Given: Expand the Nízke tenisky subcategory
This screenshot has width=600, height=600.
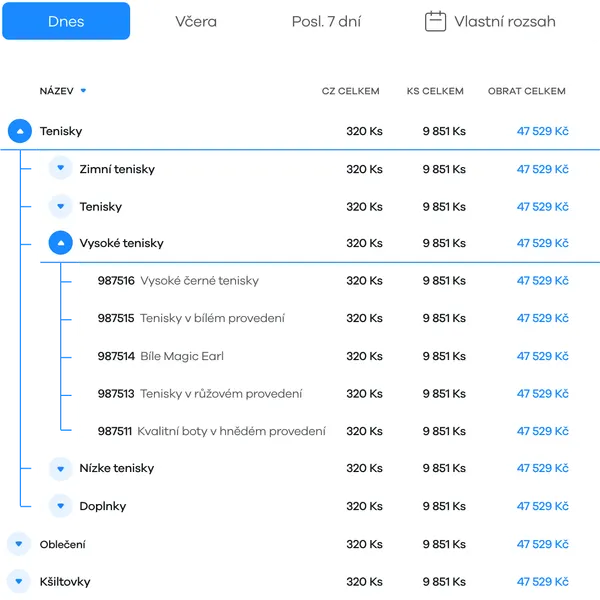Looking at the screenshot, I should (x=60, y=468).
